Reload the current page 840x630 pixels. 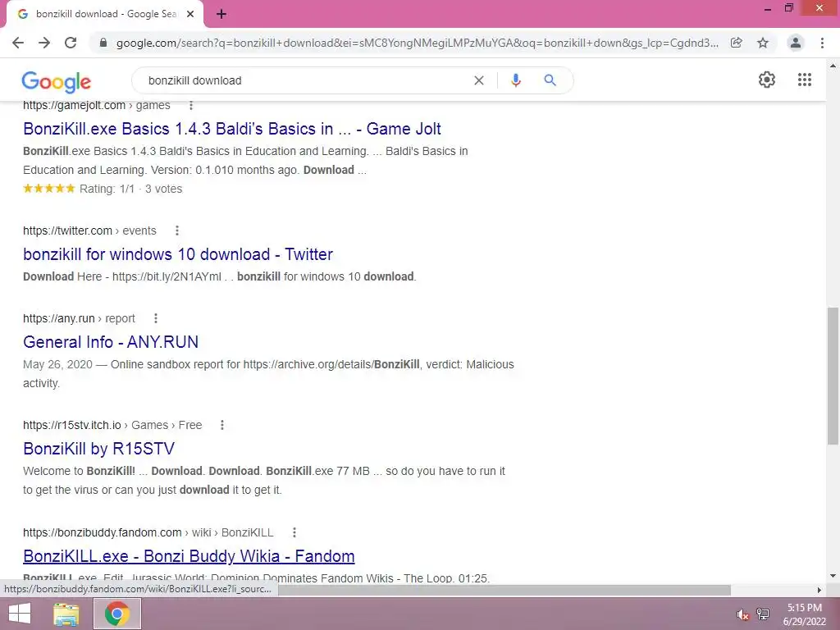[x=71, y=43]
